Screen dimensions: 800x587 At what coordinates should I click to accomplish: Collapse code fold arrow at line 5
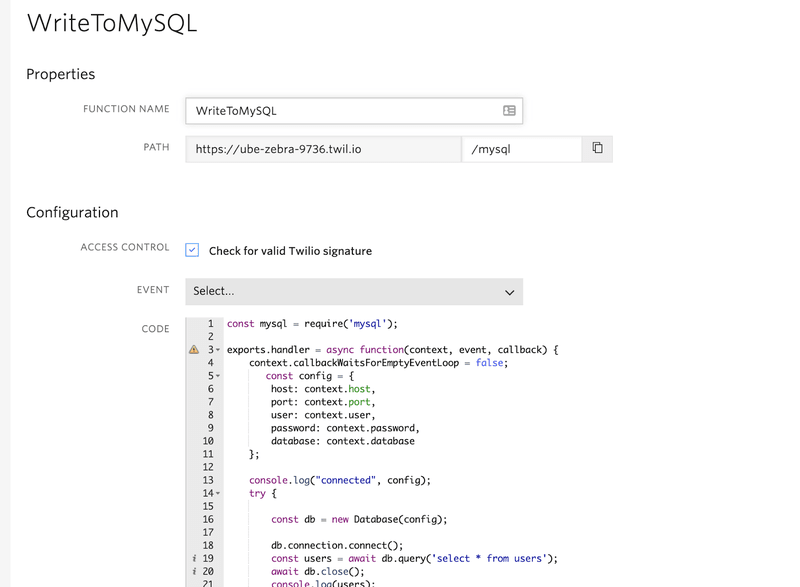218,376
